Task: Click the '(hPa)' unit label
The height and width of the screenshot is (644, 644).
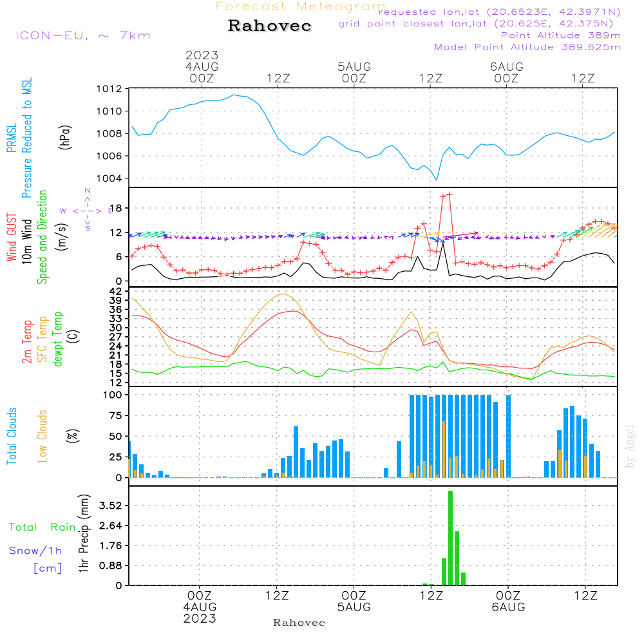Action: 65,138
